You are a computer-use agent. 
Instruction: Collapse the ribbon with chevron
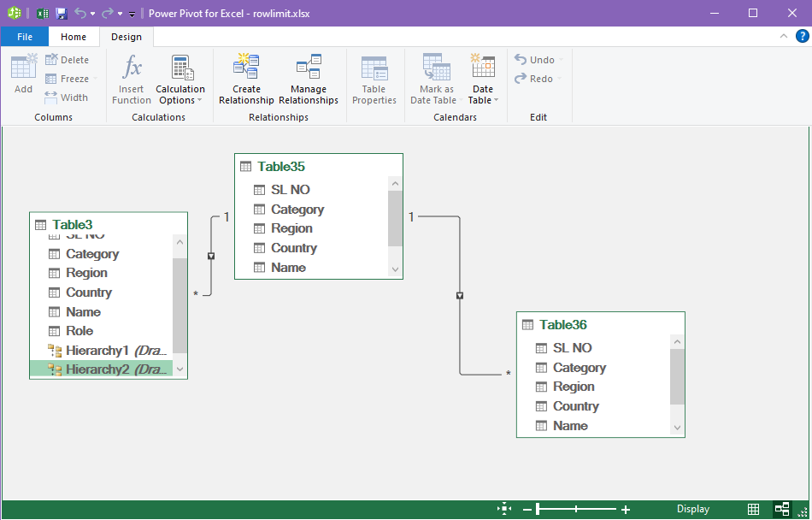[x=784, y=36]
